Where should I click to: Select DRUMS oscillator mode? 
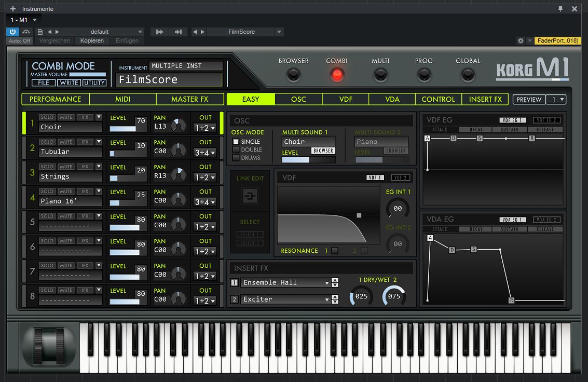(x=236, y=158)
